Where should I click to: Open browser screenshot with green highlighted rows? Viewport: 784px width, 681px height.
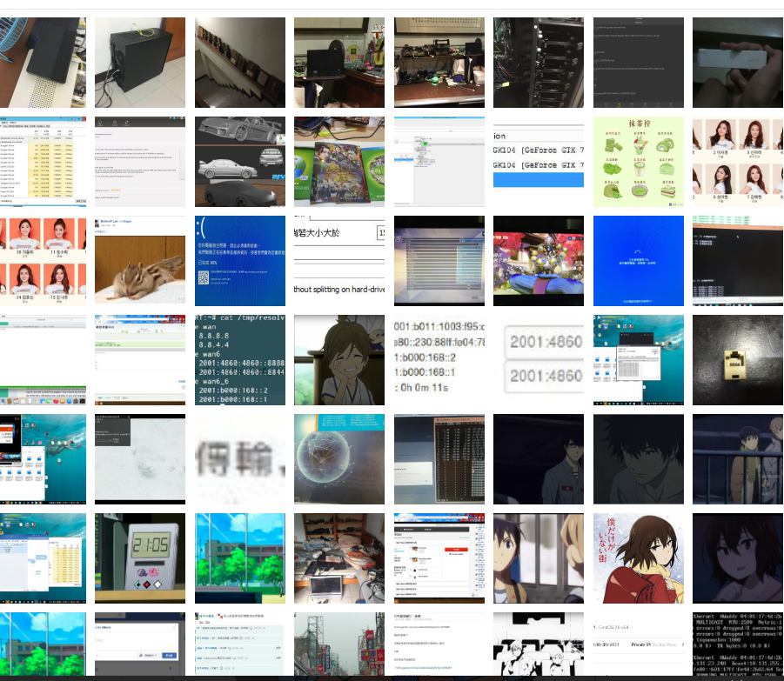pos(140,360)
